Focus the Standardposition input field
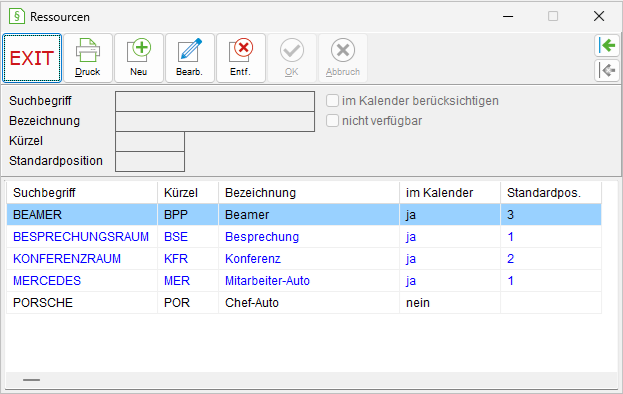 point(150,162)
